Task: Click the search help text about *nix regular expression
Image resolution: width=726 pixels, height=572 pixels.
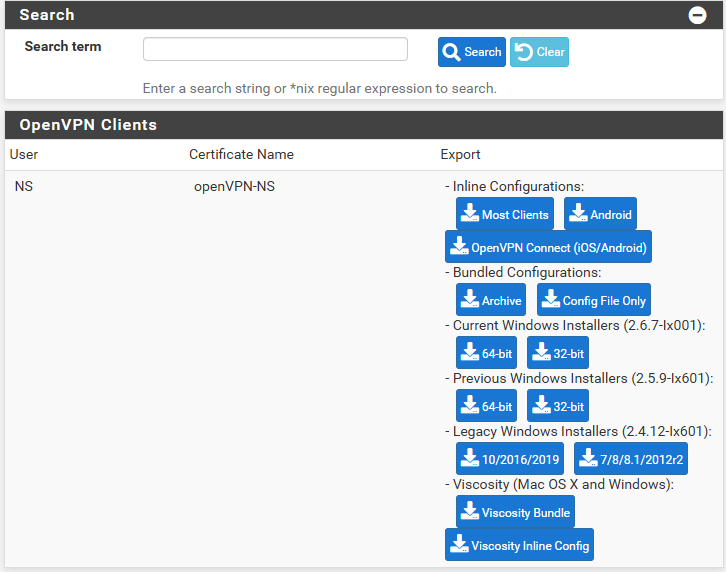Action: tap(319, 88)
